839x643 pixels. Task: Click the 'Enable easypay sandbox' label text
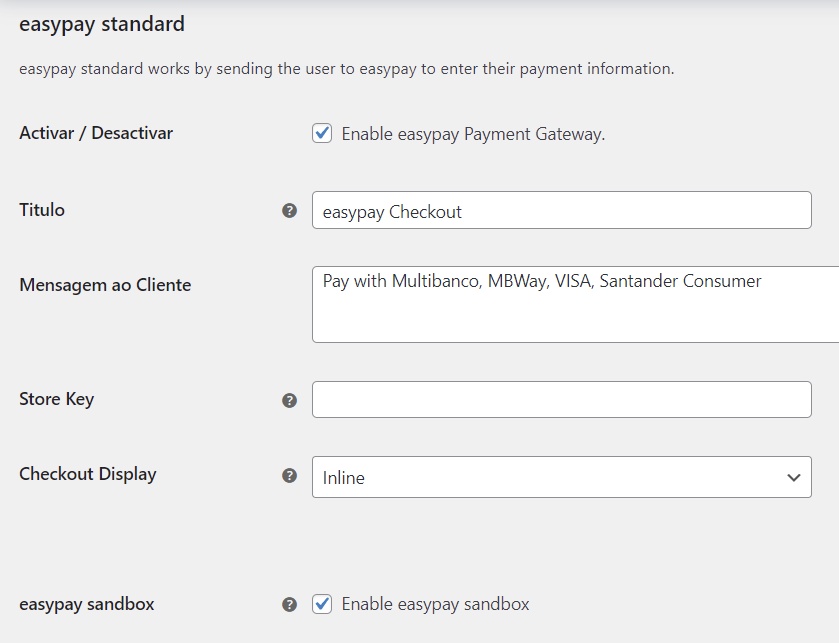pyautogui.click(x=435, y=604)
